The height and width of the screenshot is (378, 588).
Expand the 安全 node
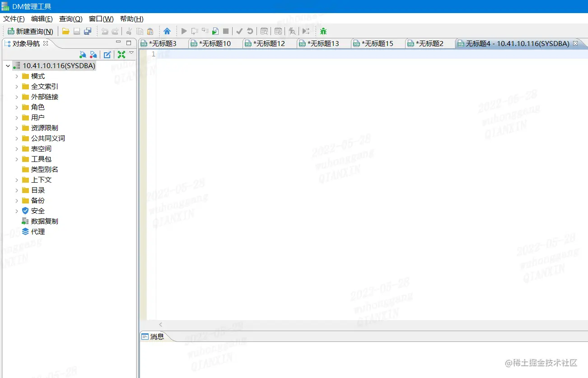click(17, 211)
